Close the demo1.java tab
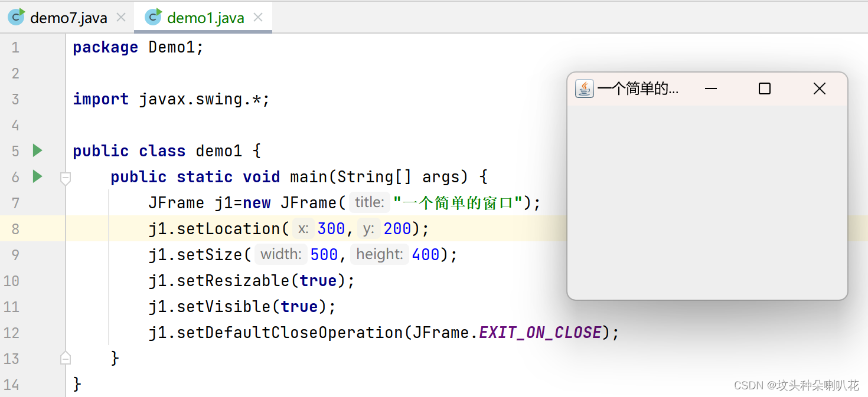This screenshot has height=397, width=868. coord(258,18)
